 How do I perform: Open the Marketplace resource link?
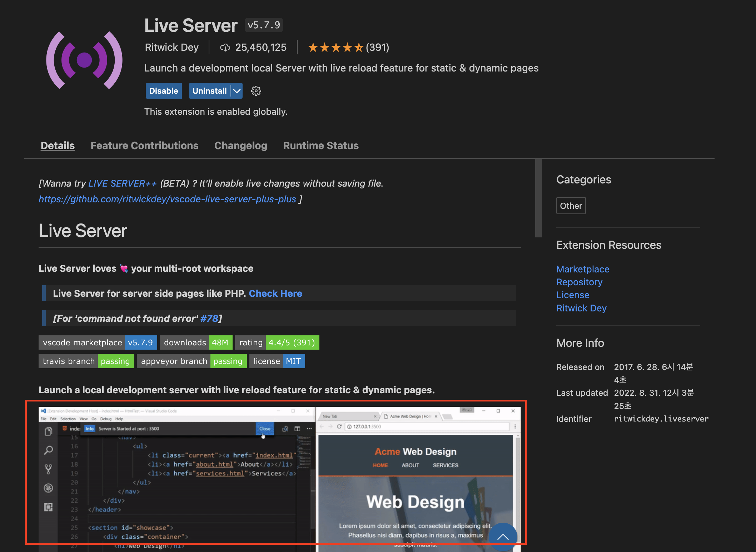point(583,269)
